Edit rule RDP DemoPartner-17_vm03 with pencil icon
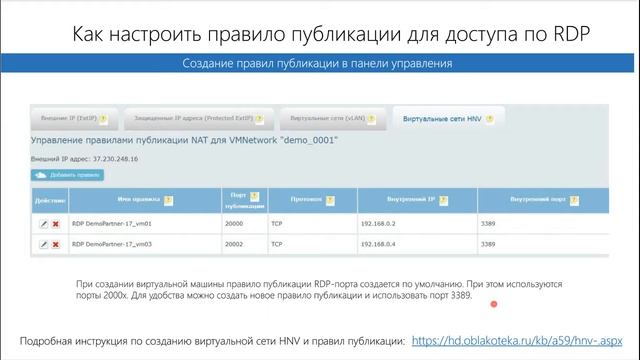 [44, 244]
